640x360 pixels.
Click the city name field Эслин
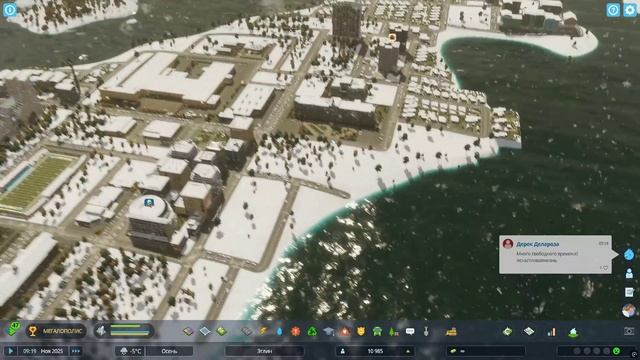(264, 351)
